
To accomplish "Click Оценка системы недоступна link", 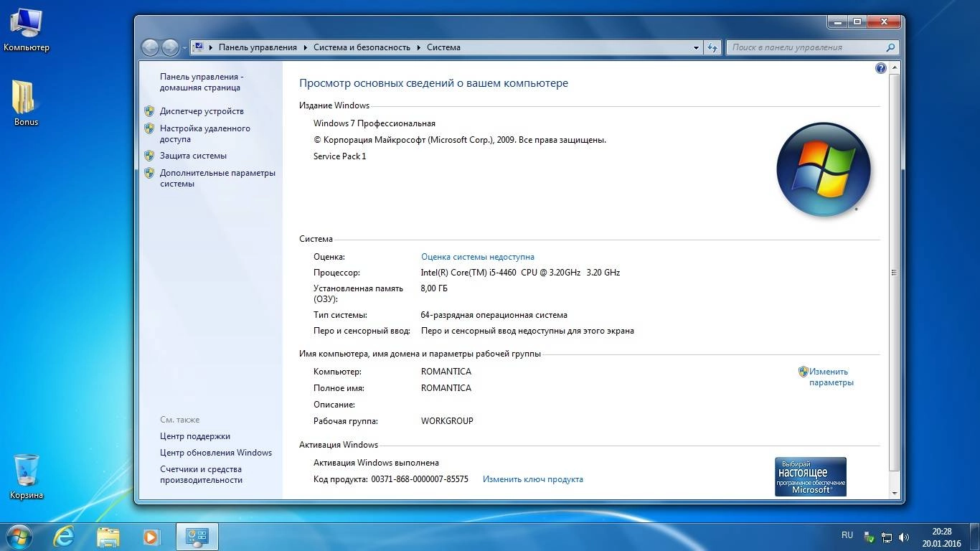I will tap(477, 257).
